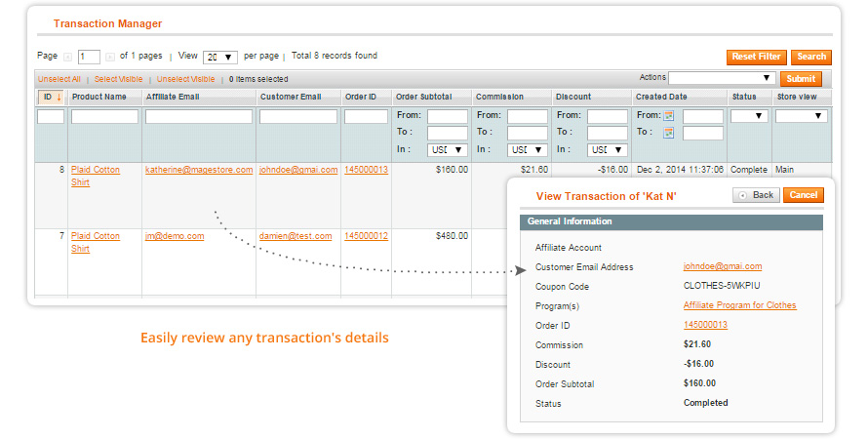This screenshot has height=439, width=868.
Task: Focus Order Subtotal To input
Action: (448, 133)
